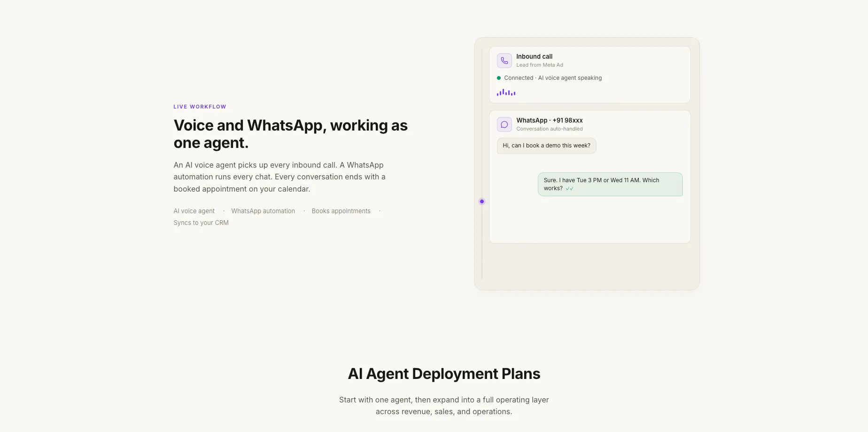The width and height of the screenshot is (868, 432).
Task: Click the 'WhatsApp · +91 98xxx' title
Action: (x=550, y=120)
